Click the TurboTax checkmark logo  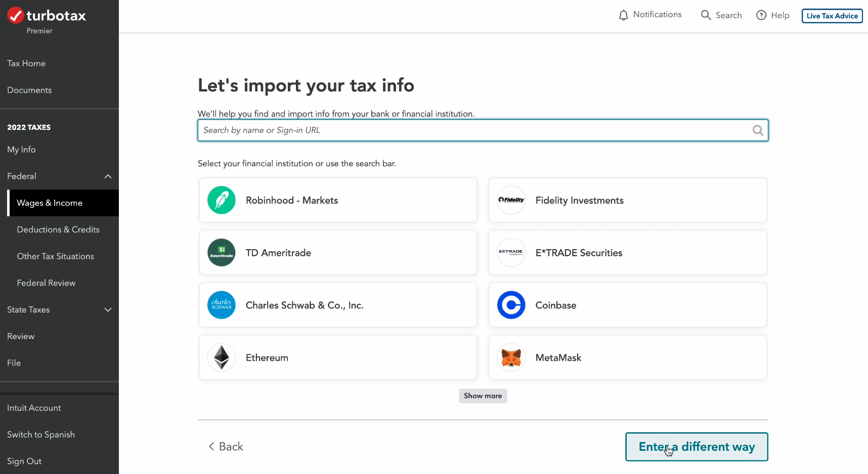[x=16, y=15]
